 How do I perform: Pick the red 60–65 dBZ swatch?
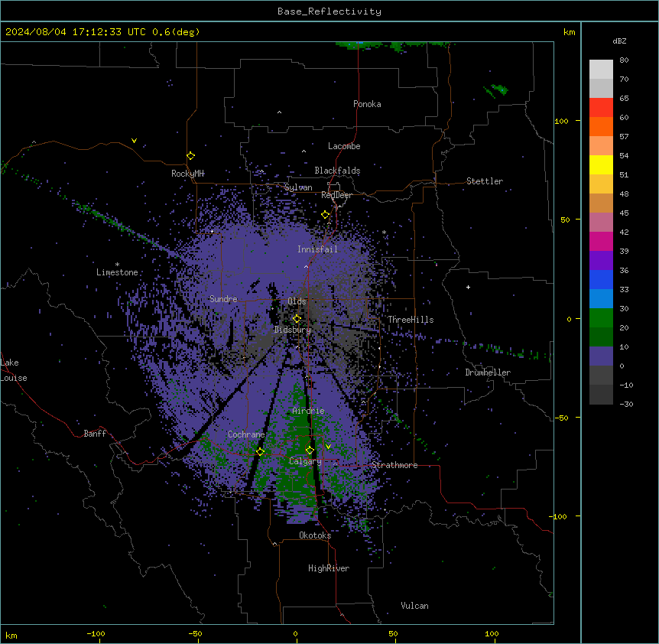(601, 108)
